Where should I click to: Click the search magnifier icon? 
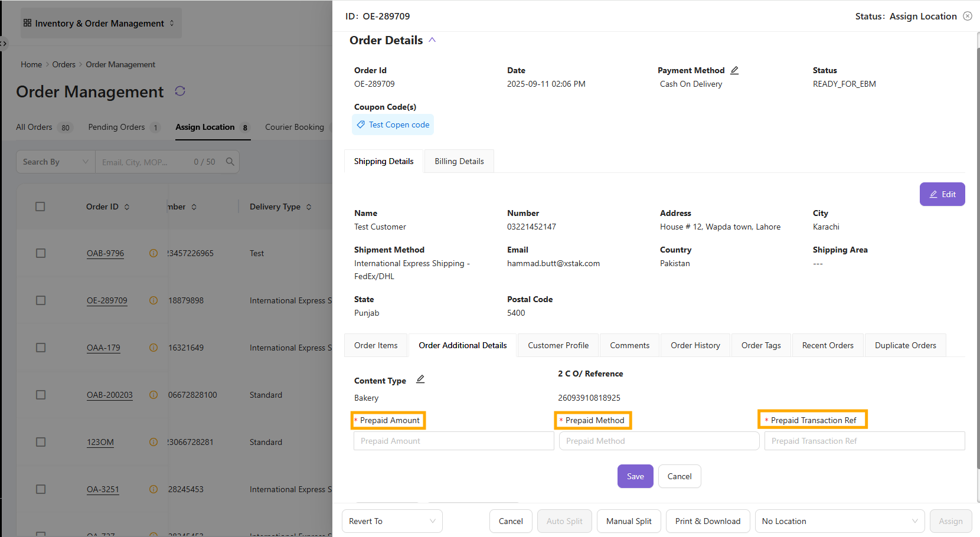(230, 162)
